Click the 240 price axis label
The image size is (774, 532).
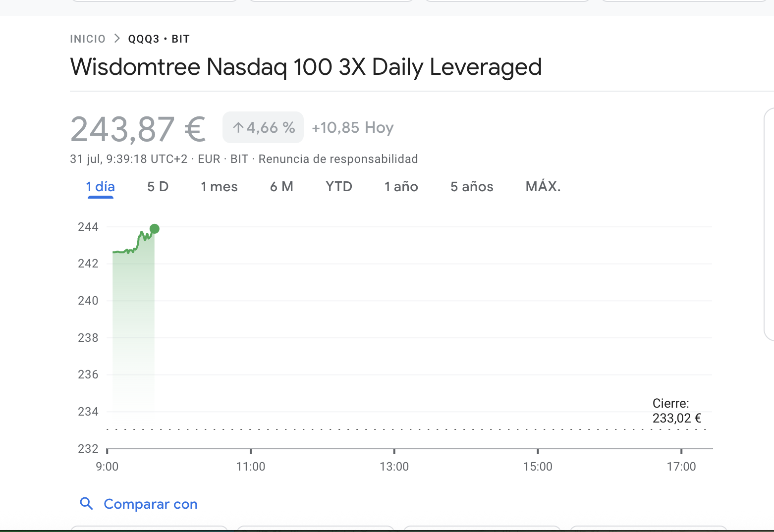pyautogui.click(x=88, y=301)
